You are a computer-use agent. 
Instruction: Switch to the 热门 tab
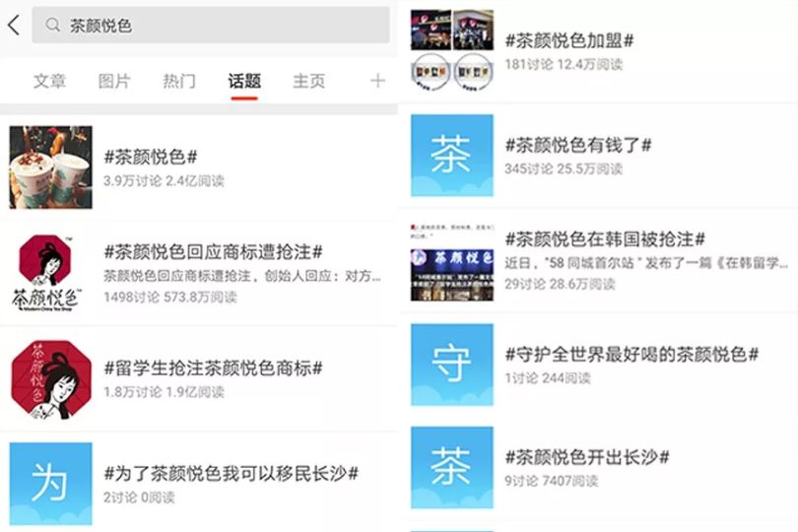(x=179, y=81)
